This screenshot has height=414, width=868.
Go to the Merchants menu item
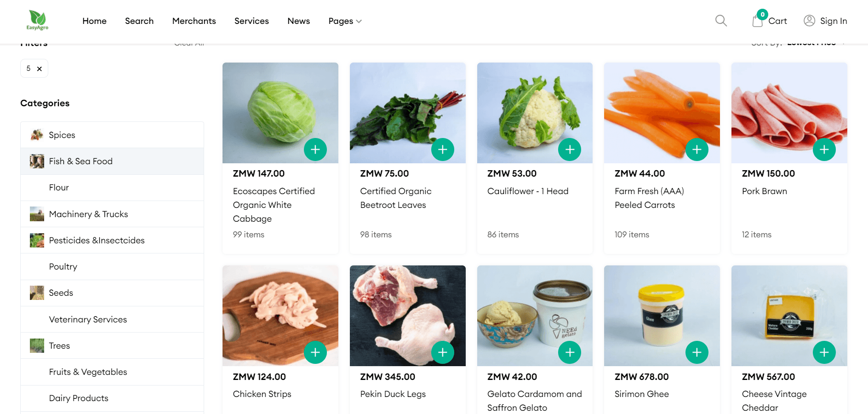[x=194, y=21]
